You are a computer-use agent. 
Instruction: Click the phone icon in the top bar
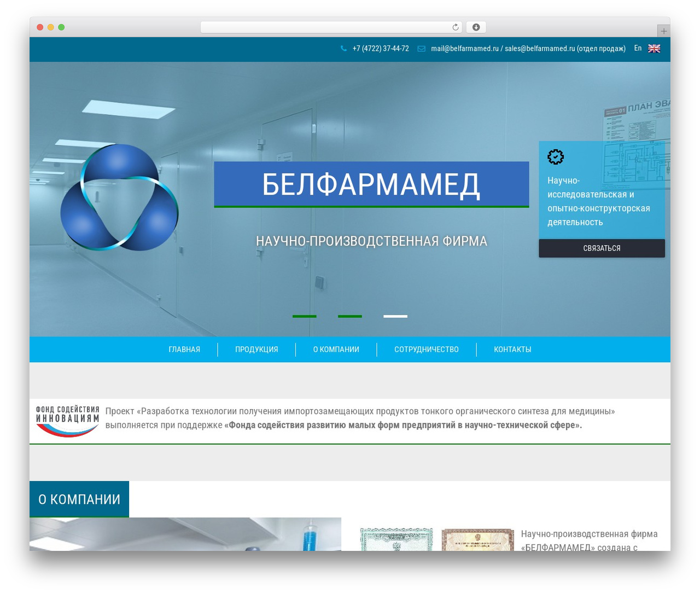click(343, 49)
